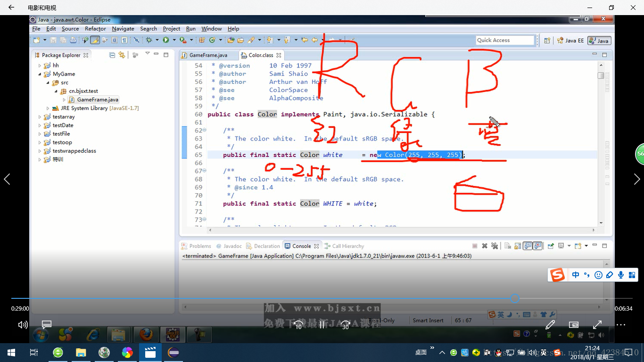Select GameFrame.java in the tree
This screenshot has height=362, width=644.
[98, 99]
